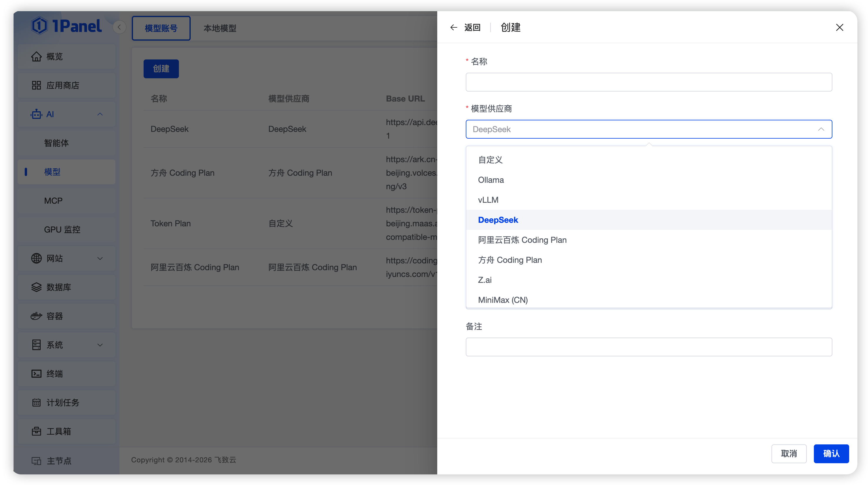
Task: Click the 自定义 provider cell in Token Plan row
Action: pos(280,223)
